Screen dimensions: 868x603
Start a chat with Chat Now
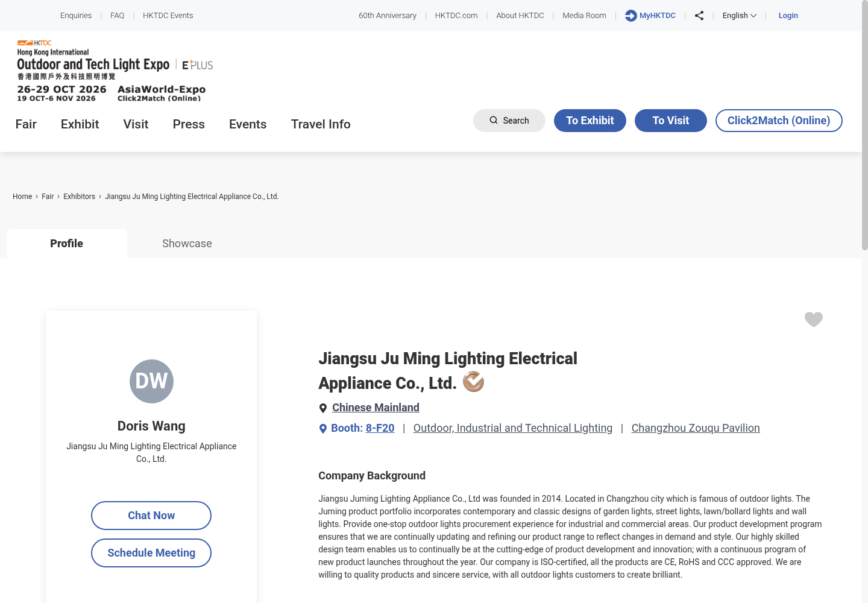click(x=151, y=516)
